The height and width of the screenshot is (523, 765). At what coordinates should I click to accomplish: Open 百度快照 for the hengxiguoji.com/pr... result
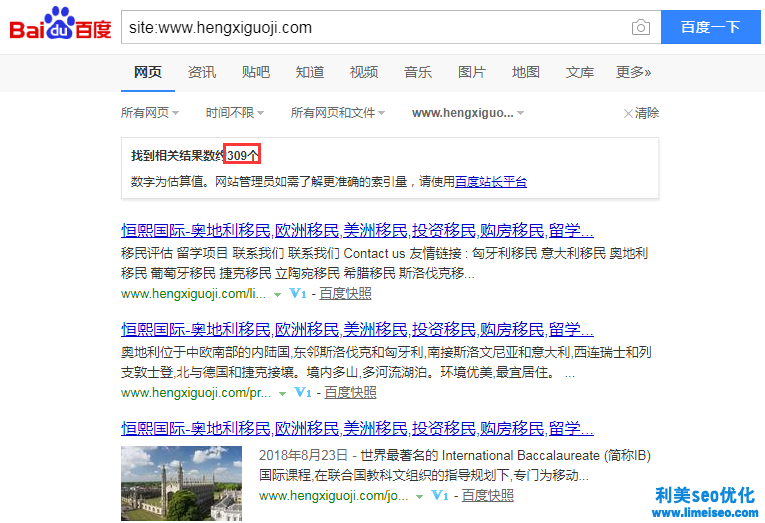point(350,392)
